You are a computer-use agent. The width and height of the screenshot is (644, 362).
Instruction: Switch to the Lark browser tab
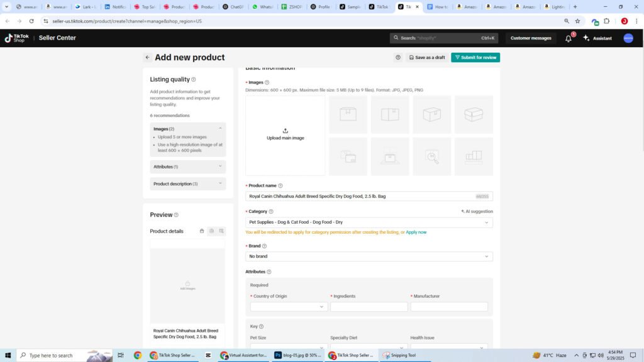point(86,6)
